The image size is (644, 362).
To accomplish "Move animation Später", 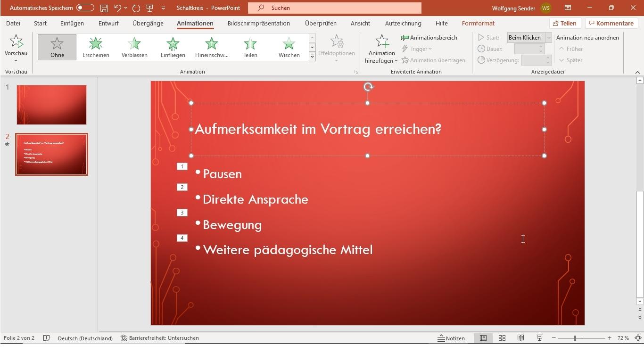I will tap(570, 60).
